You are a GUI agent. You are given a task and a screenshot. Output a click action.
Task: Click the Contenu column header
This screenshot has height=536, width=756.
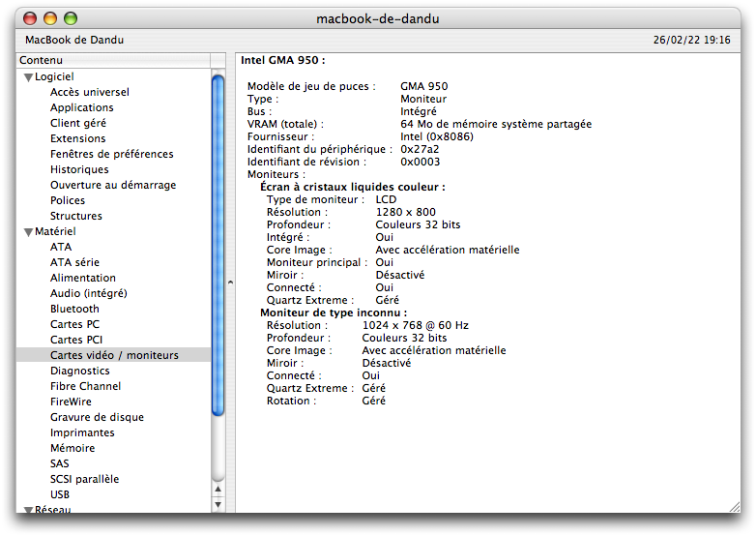click(113, 60)
